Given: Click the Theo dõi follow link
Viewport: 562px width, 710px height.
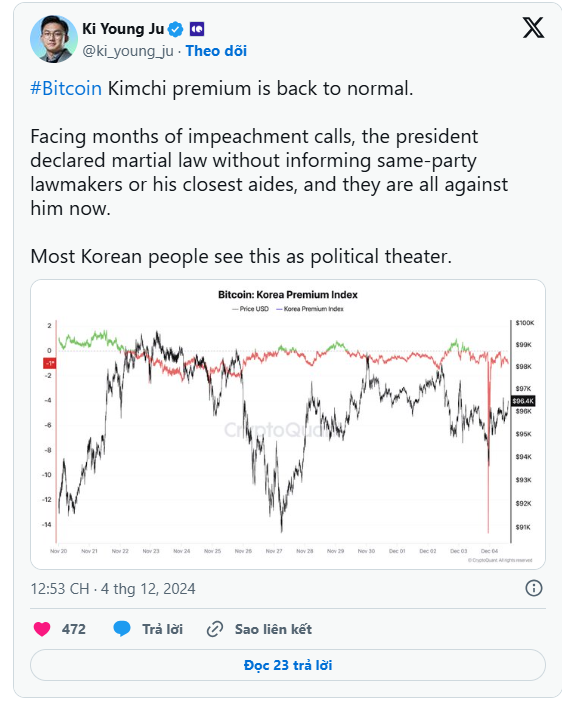Looking at the screenshot, I should tap(216, 51).
